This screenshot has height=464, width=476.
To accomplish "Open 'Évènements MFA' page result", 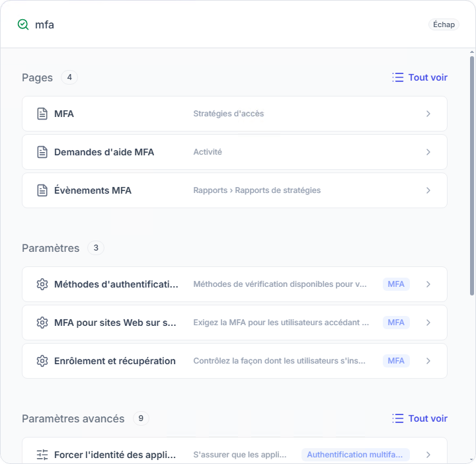I will [x=234, y=190].
